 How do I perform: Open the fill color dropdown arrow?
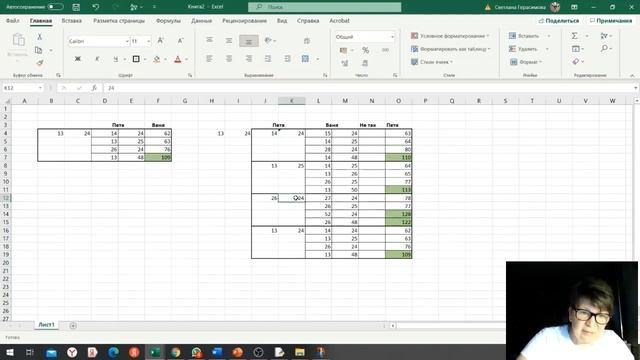coord(166,60)
